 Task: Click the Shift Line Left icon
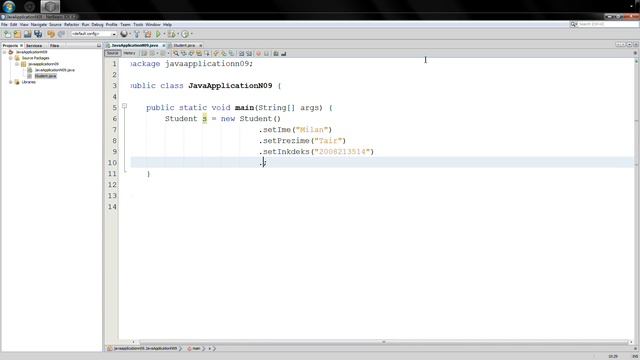pos(241,53)
